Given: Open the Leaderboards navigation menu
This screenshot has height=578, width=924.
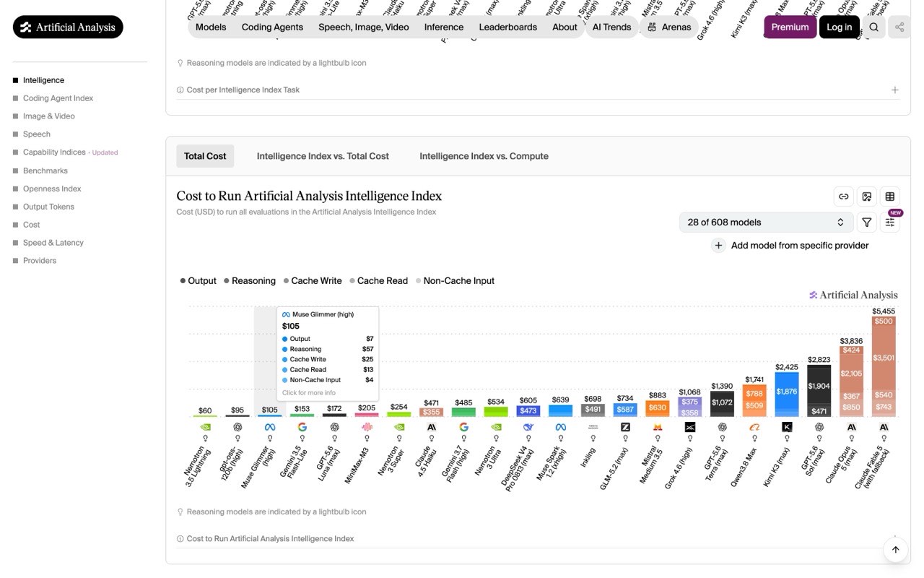Looking at the screenshot, I should [508, 27].
